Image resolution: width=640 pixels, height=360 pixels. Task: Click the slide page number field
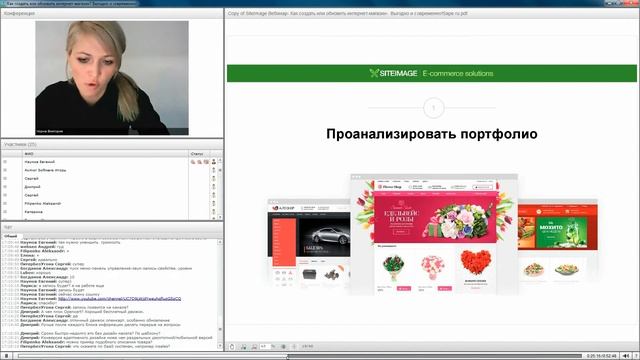[265, 347]
